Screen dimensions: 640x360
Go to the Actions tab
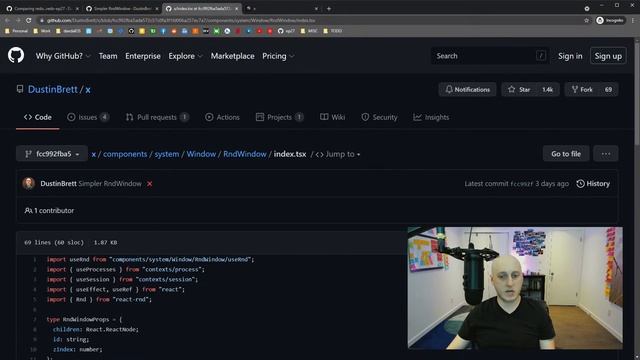(x=222, y=117)
